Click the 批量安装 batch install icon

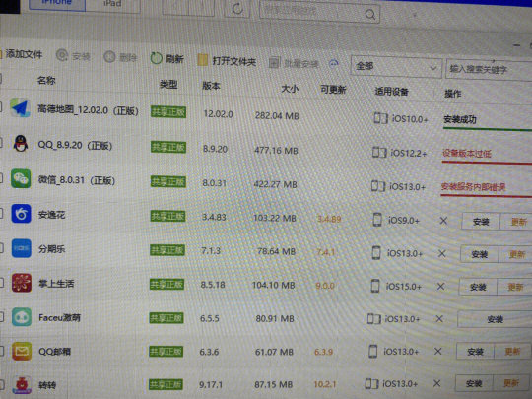point(274,62)
